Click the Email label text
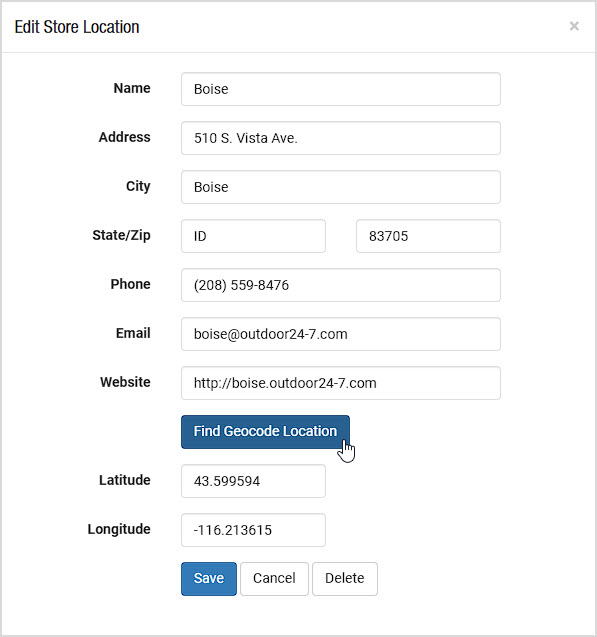Image resolution: width=597 pixels, height=637 pixels. [133, 333]
